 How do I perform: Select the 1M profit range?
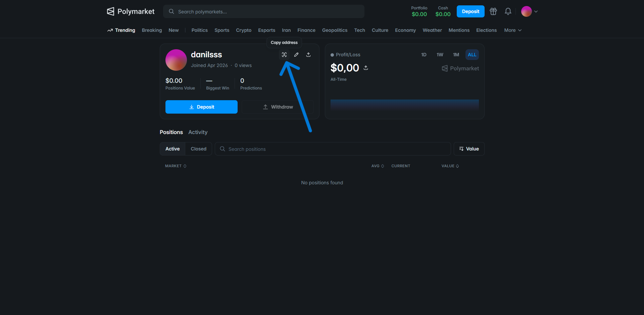pyautogui.click(x=456, y=55)
